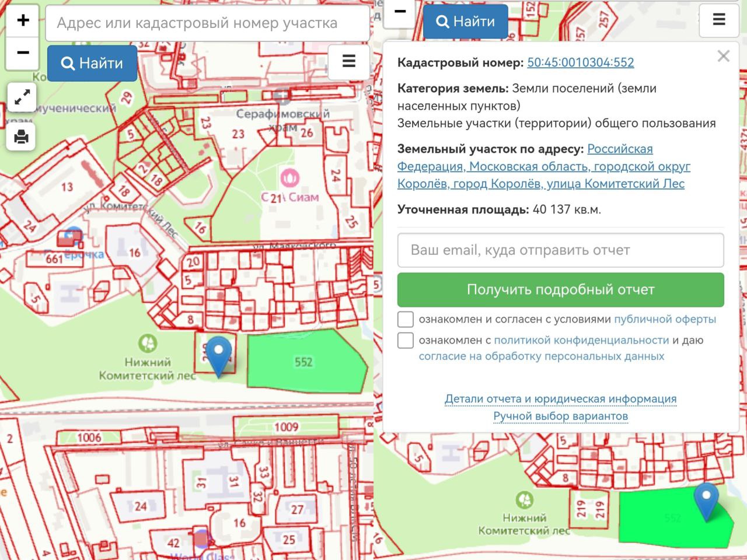Check the privacy policy consent box
This screenshot has height=560, width=747.
(x=406, y=340)
